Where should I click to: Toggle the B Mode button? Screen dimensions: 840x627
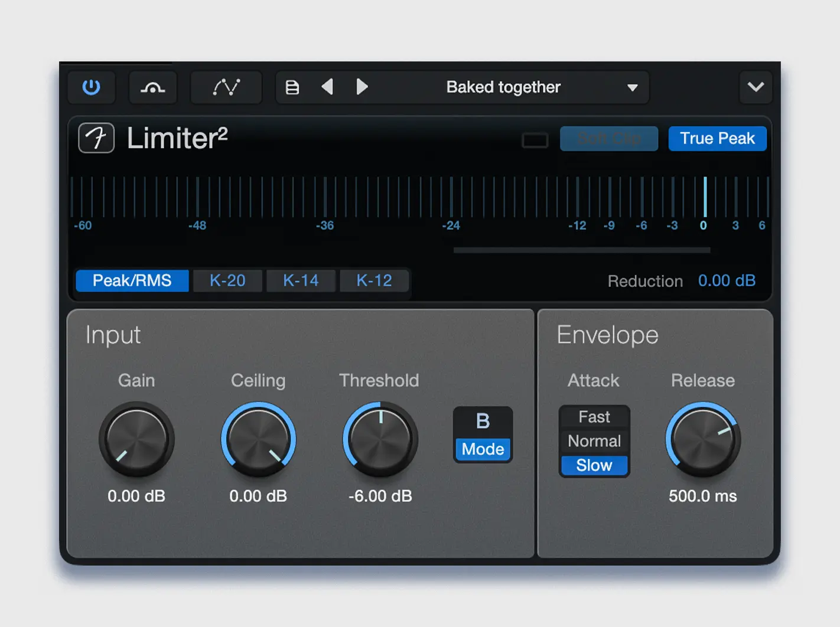[x=482, y=434]
